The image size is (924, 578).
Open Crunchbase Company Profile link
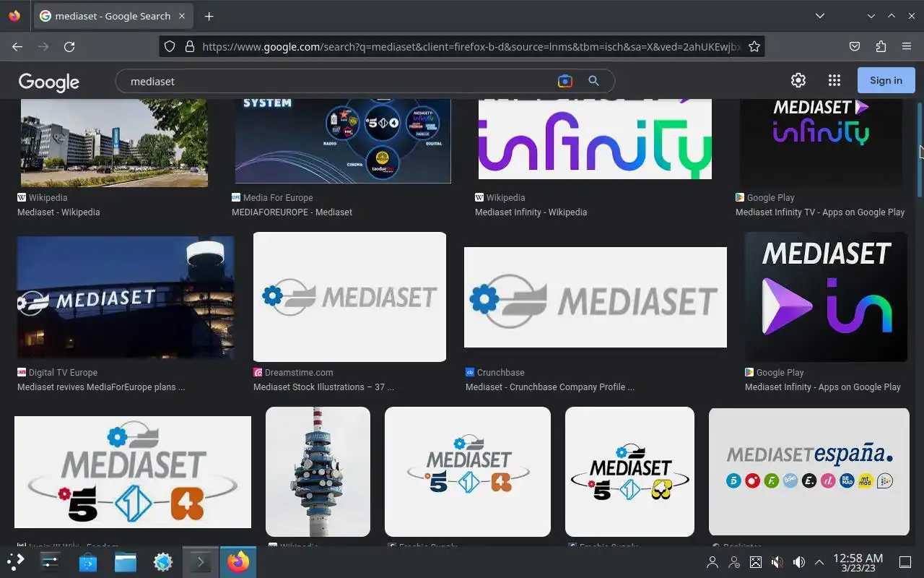(x=550, y=387)
